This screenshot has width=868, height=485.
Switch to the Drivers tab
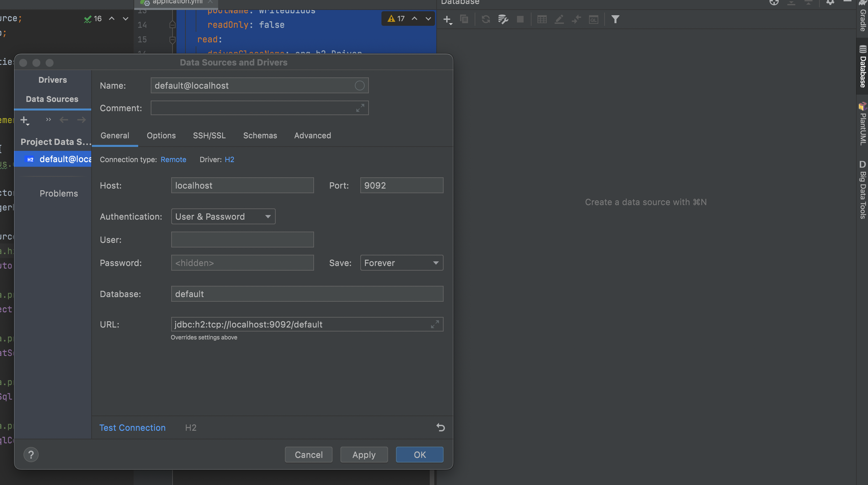[53, 80]
